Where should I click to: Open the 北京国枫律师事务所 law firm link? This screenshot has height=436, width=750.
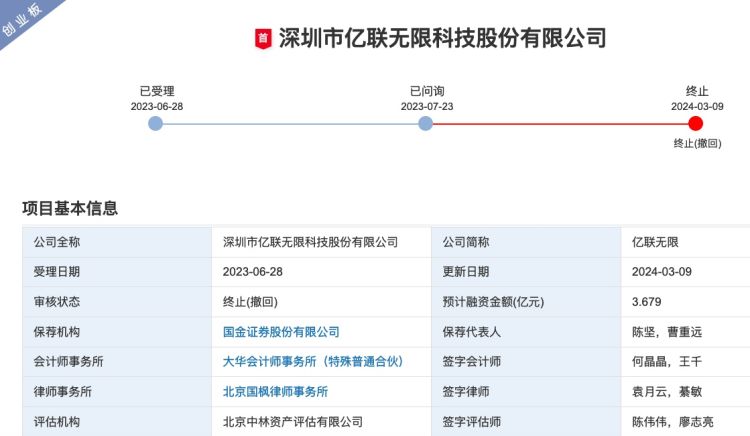(x=275, y=392)
